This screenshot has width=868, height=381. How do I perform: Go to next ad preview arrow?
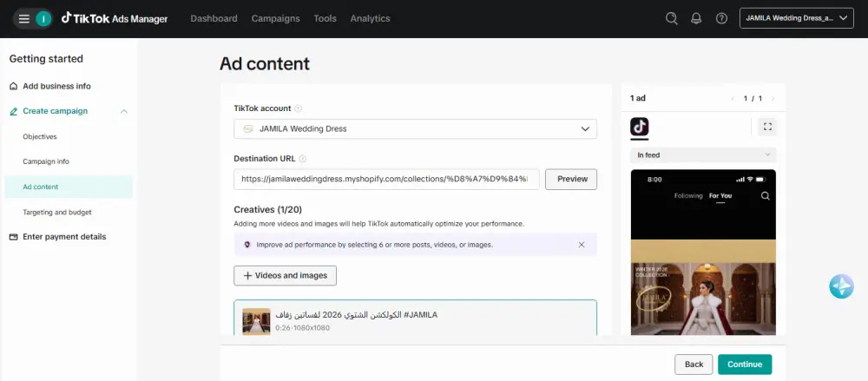773,99
